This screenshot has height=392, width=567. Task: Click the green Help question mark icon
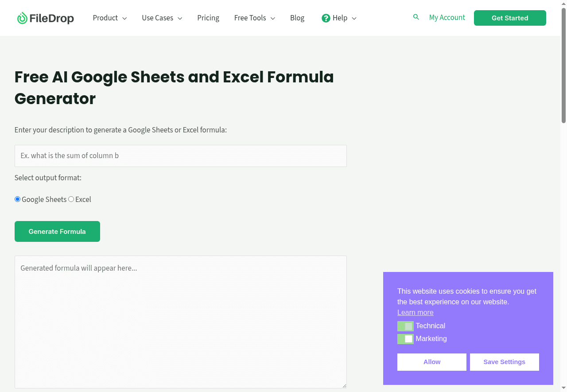tap(326, 18)
